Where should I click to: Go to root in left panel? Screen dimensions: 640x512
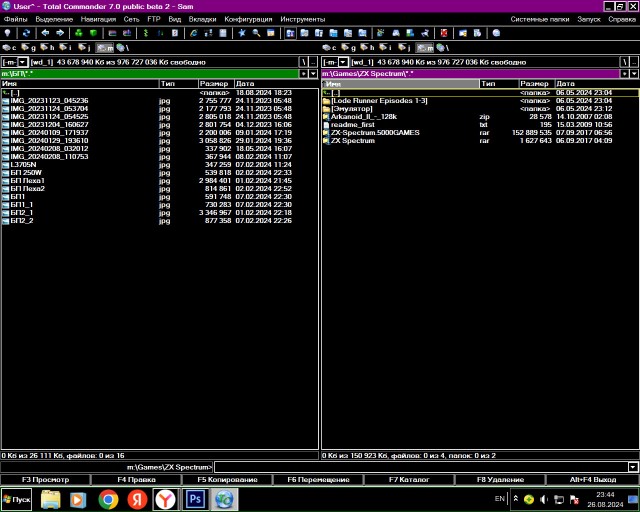point(303,62)
